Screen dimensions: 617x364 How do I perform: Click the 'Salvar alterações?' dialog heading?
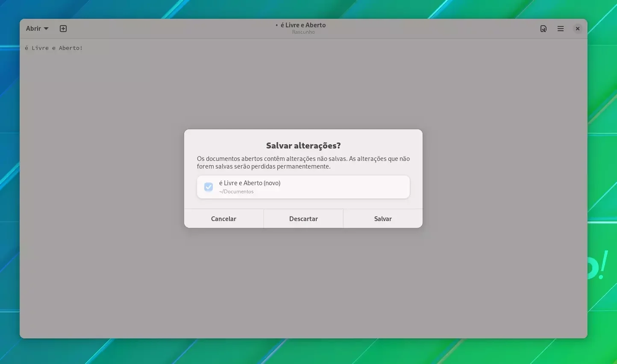point(303,146)
